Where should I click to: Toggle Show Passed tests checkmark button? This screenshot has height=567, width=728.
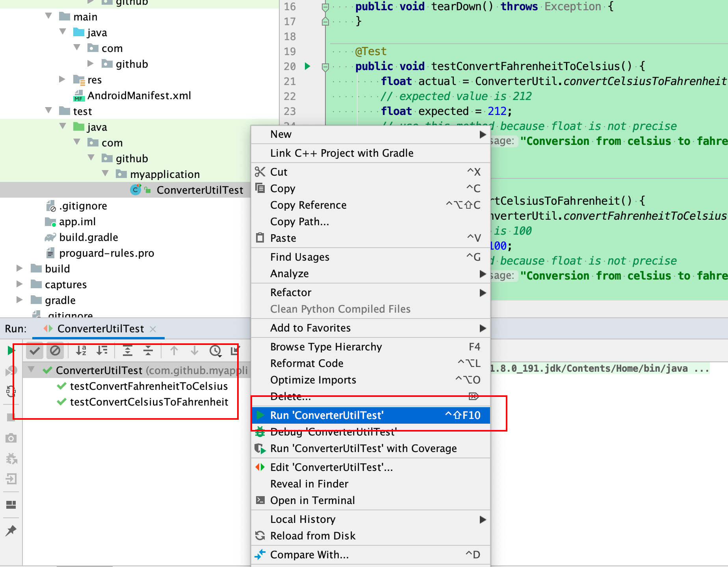(x=35, y=350)
